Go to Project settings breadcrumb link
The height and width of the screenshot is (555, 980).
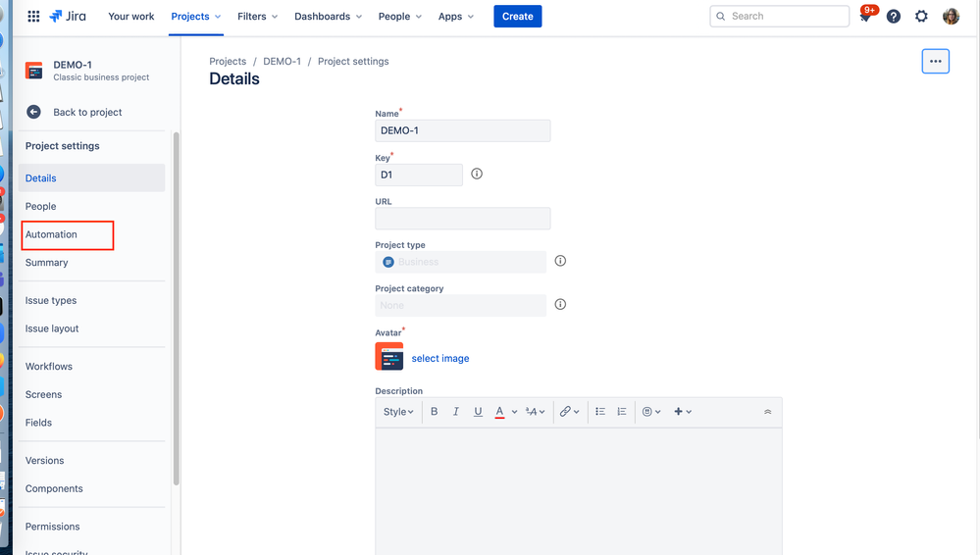click(353, 61)
